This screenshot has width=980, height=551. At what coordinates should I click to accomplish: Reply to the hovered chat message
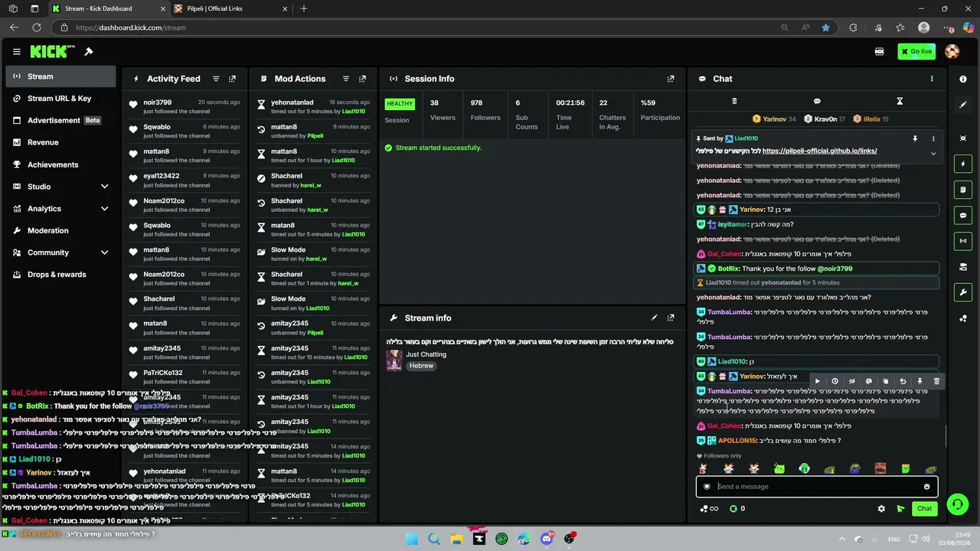[903, 381]
